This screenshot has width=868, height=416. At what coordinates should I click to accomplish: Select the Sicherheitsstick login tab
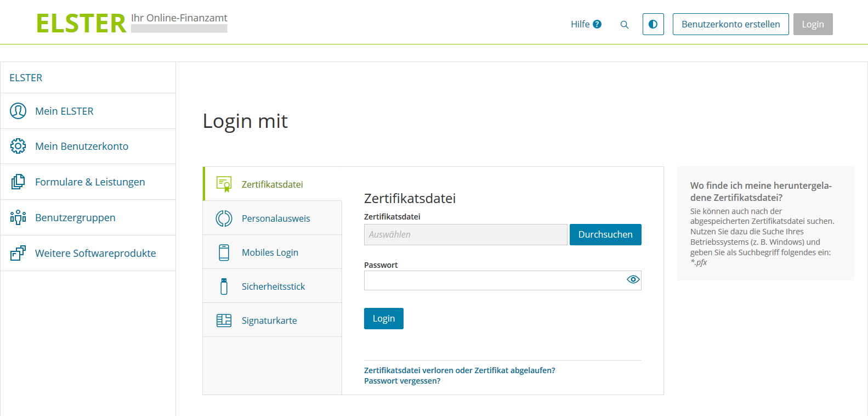click(273, 286)
